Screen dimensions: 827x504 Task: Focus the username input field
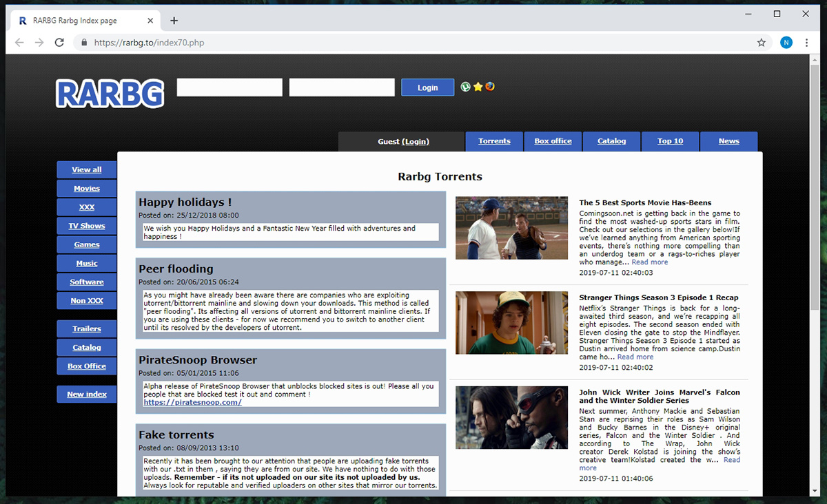(229, 87)
